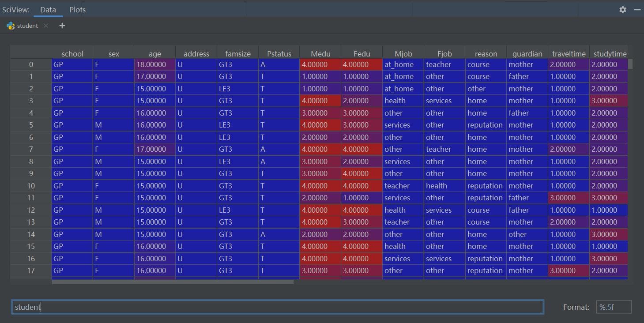Click the Mjob cell 'teacher' in row 13
Screen dimensions: 644x323
click(x=403, y=222)
